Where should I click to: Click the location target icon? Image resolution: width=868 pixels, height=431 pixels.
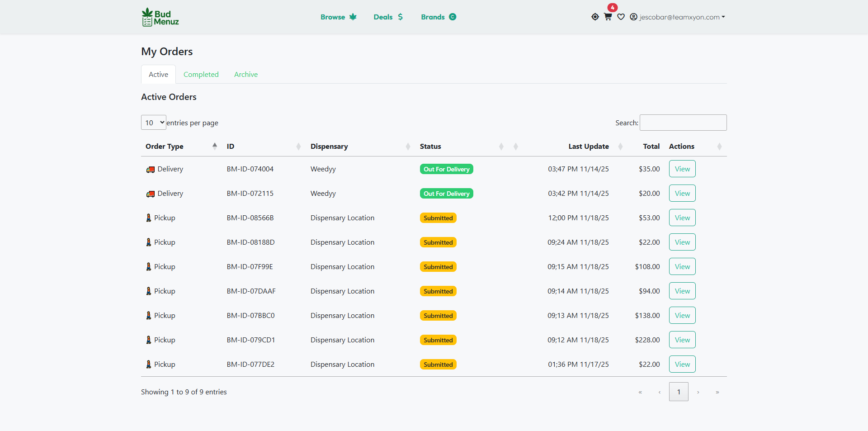coord(595,17)
